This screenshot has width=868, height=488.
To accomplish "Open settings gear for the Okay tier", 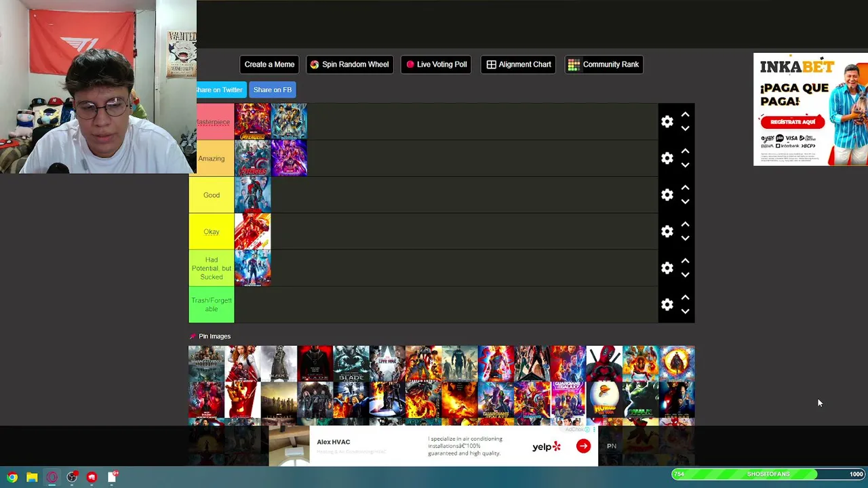I will click(667, 232).
